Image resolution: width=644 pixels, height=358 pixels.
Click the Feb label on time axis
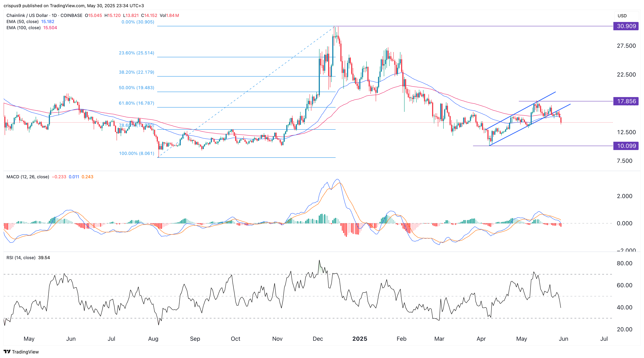tap(401, 339)
